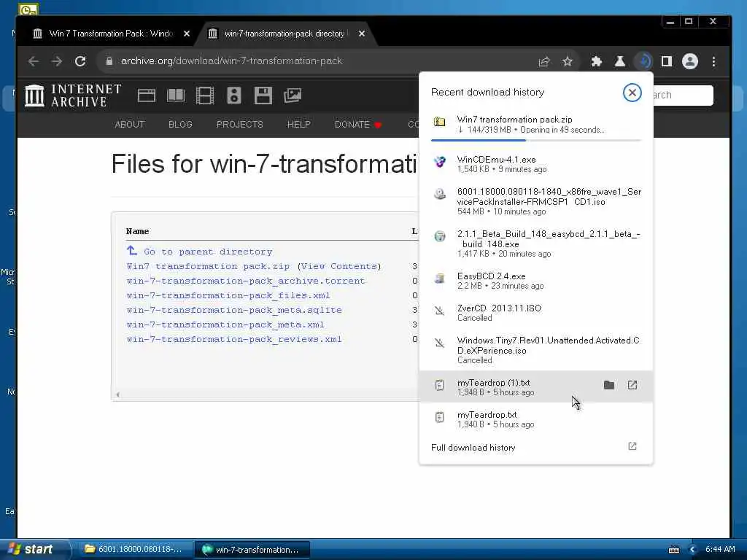Image resolution: width=747 pixels, height=560 pixels.
Task: Click the win-7-transformation taskbar button
Action: (252, 549)
